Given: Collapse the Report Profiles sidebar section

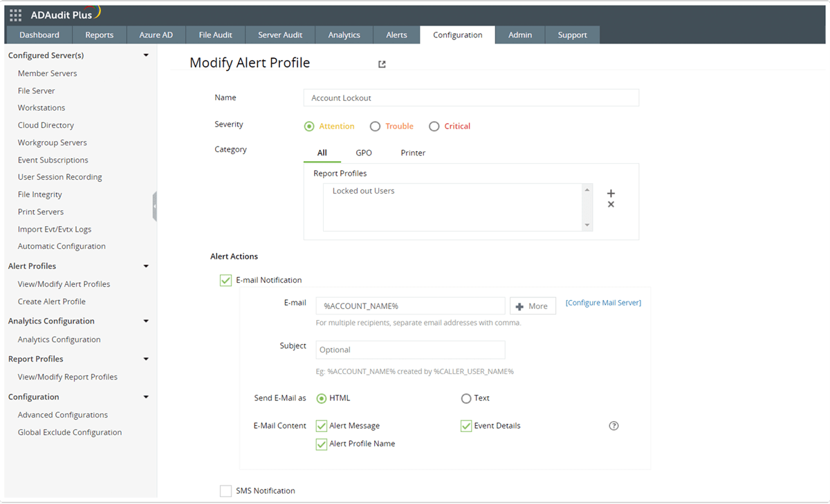Looking at the screenshot, I should pyautogui.click(x=146, y=358).
